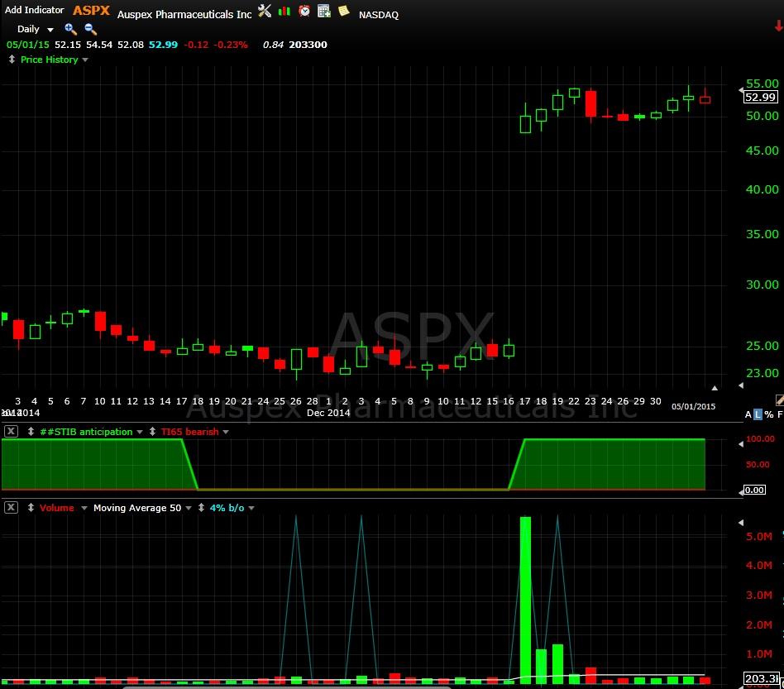The width and height of the screenshot is (784, 689).
Task: Click the 203300 volume readout value
Action: 308,45
